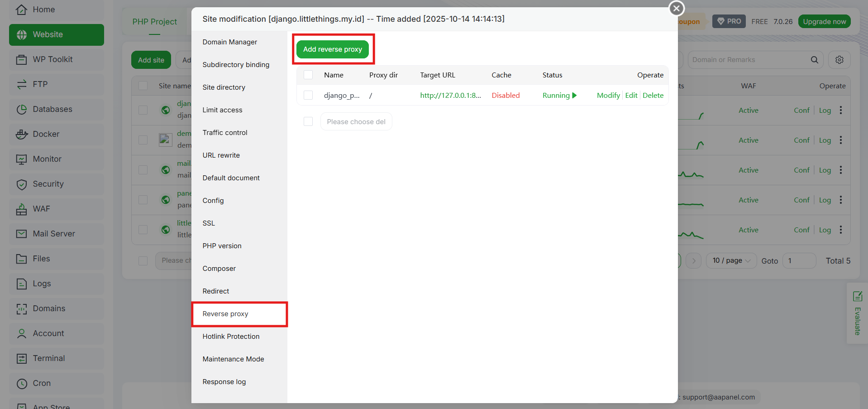Focus the Goto page number field
Image resolution: width=868 pixels, height=409 pixels.
[x=799, y=260]
